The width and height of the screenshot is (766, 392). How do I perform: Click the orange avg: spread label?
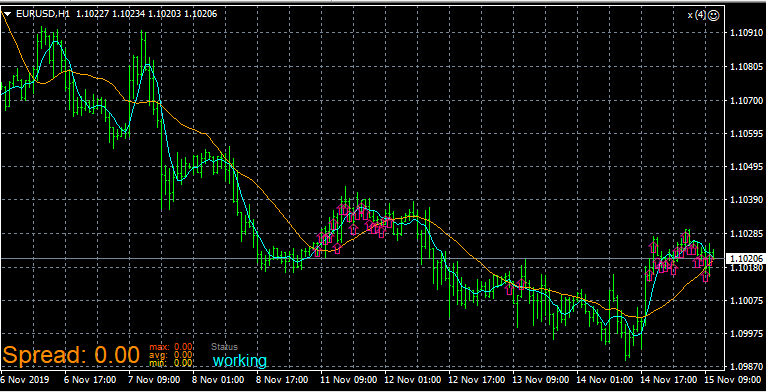coord(159,355)
